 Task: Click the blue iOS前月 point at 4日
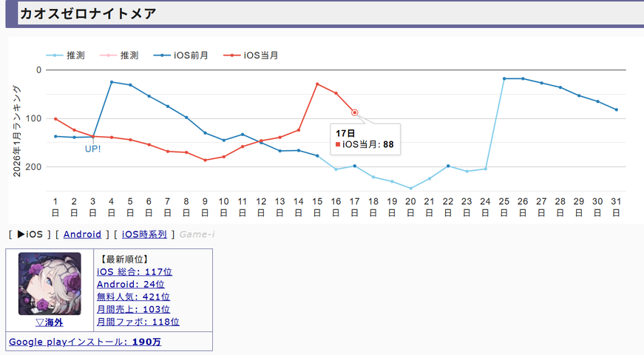click(112, 82)
